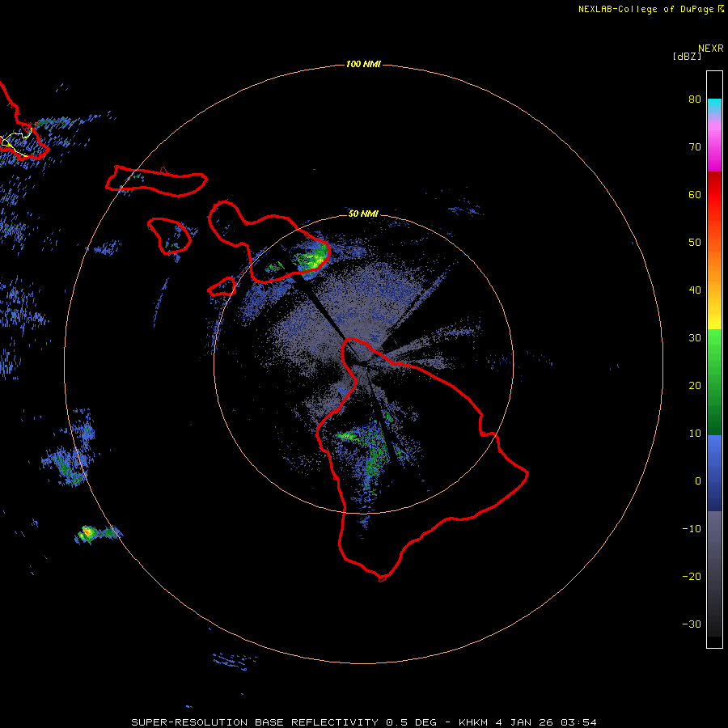Click the blue band of the color bar
This screenshot has height=728, width=728.
coord(714,472)
